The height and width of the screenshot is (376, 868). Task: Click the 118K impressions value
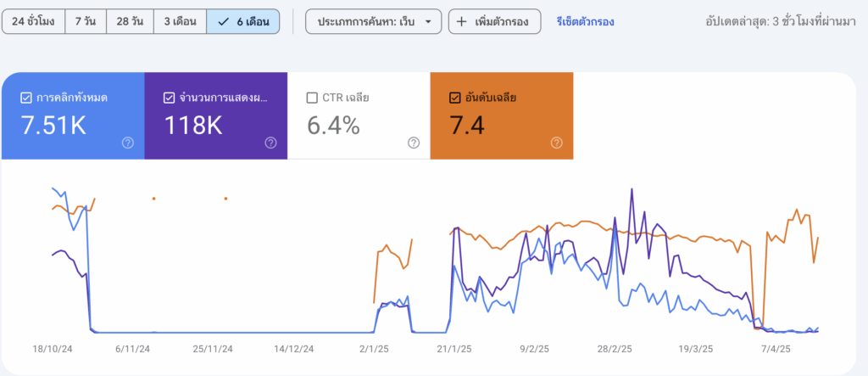(192, 126)
